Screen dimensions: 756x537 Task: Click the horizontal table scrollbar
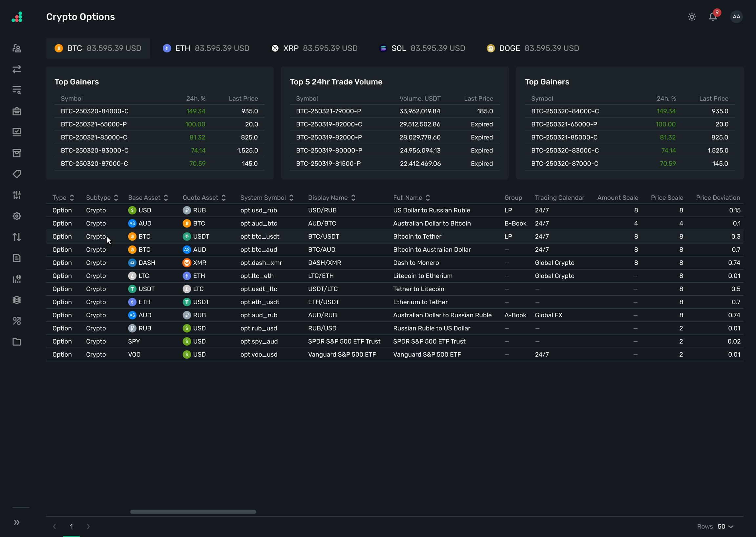tap(193, 512)
